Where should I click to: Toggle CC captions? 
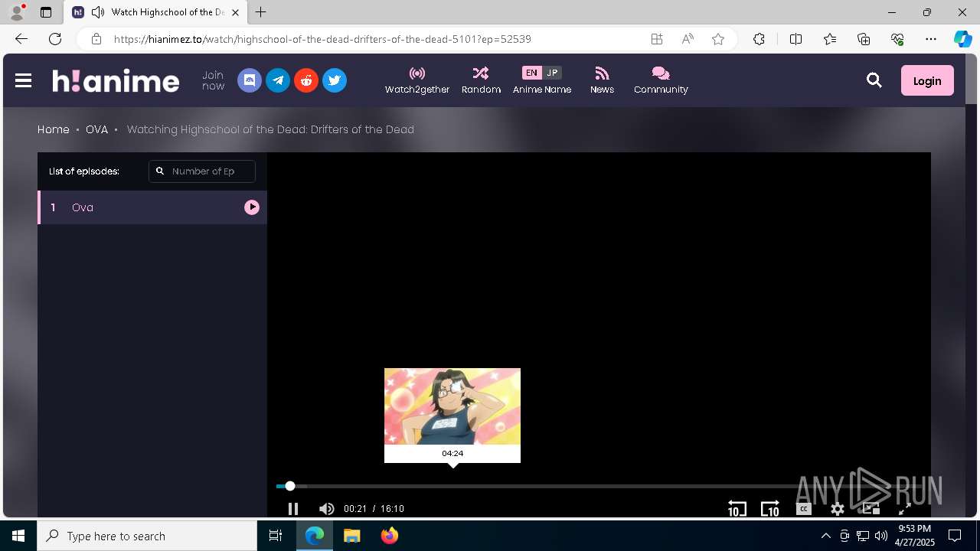(803, 509)
